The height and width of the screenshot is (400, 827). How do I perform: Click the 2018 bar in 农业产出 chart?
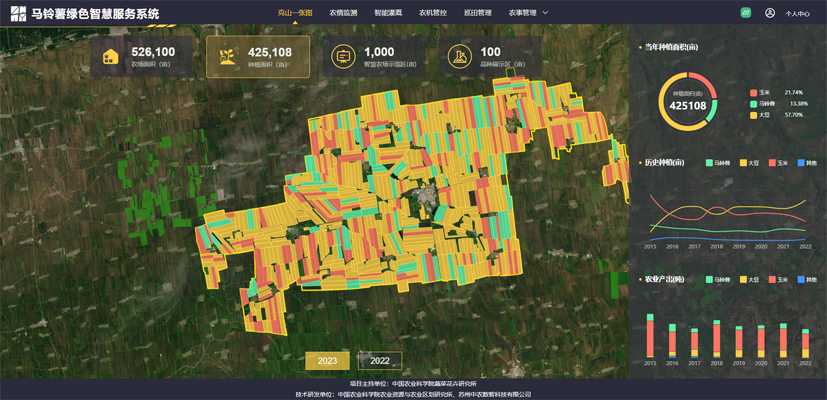click(x=717, y=340)
